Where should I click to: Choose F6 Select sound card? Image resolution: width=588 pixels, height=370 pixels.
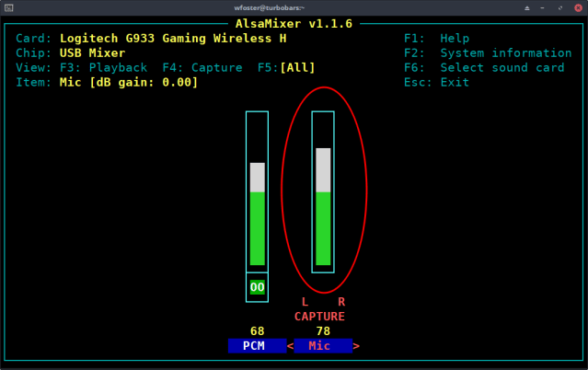click(484, 68)
